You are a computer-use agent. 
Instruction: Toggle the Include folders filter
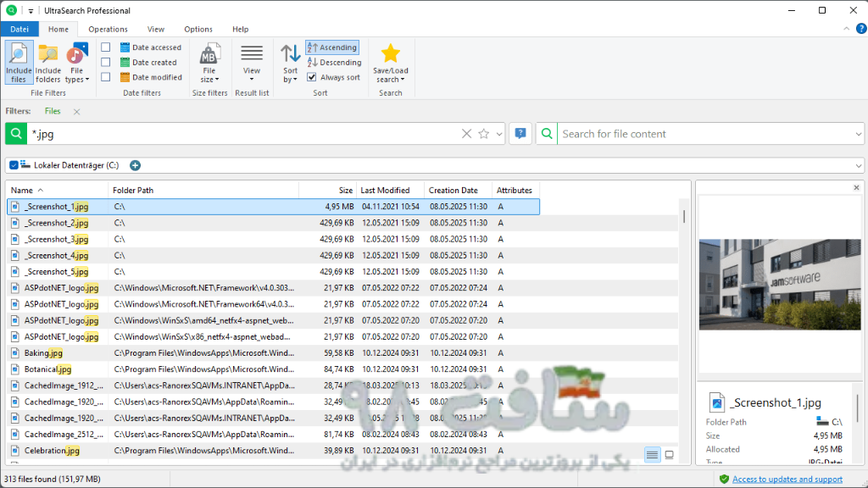[48, 62]
